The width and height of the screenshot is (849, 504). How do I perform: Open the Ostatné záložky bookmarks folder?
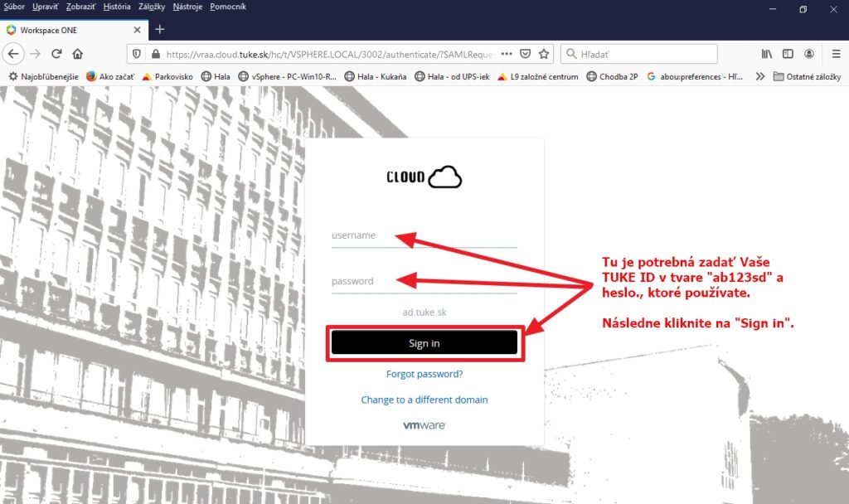tap(807, 76)
